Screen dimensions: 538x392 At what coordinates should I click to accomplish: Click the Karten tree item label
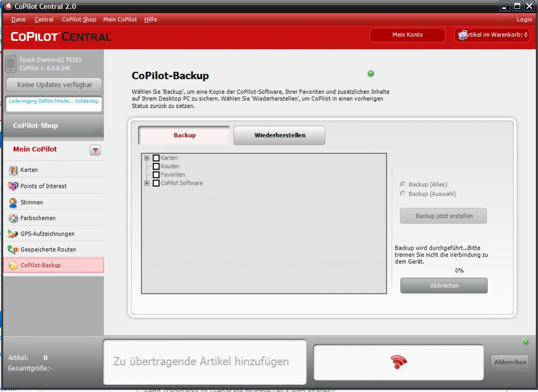click(169, 158)
